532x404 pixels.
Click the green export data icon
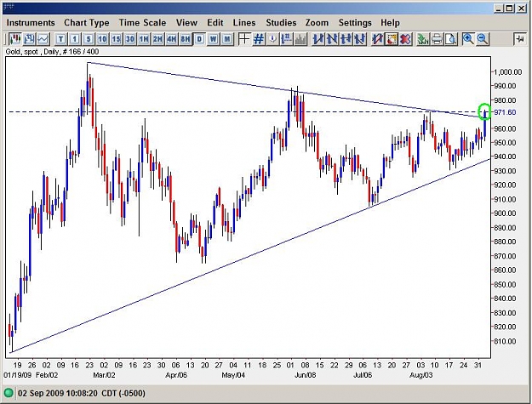click(x=423, y=39)
